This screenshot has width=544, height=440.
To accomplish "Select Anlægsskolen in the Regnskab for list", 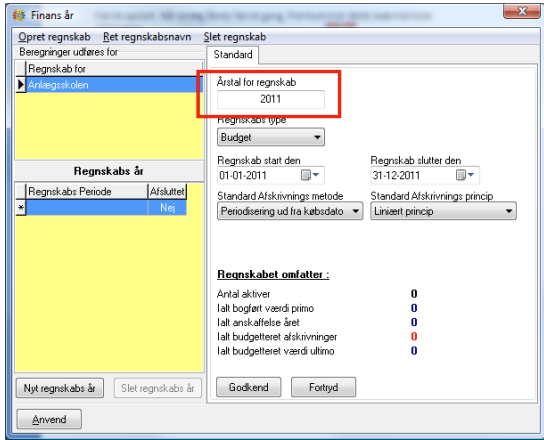I will click(x=114, y=85).
